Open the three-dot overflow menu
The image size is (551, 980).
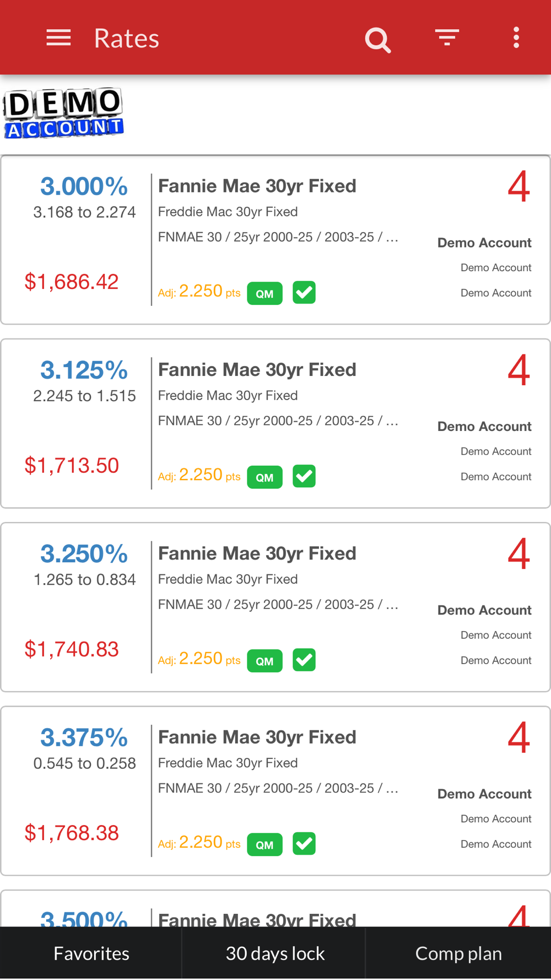click(516, 37)
